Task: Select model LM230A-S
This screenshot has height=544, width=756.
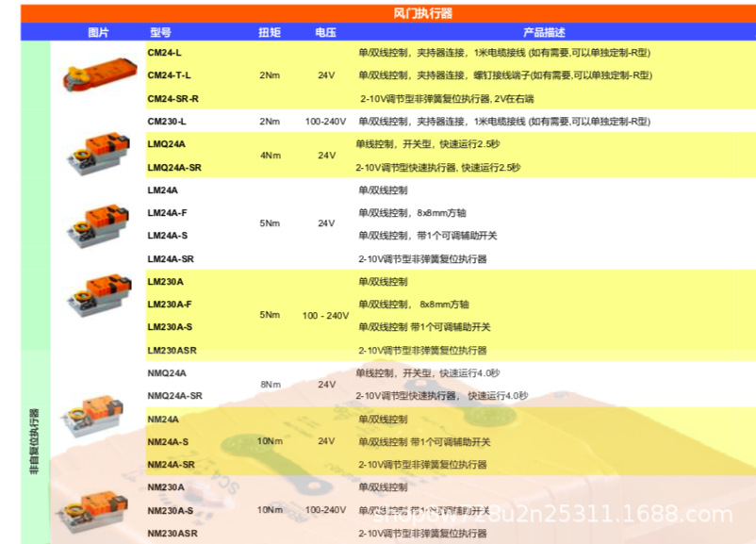Action: point(170,327)
